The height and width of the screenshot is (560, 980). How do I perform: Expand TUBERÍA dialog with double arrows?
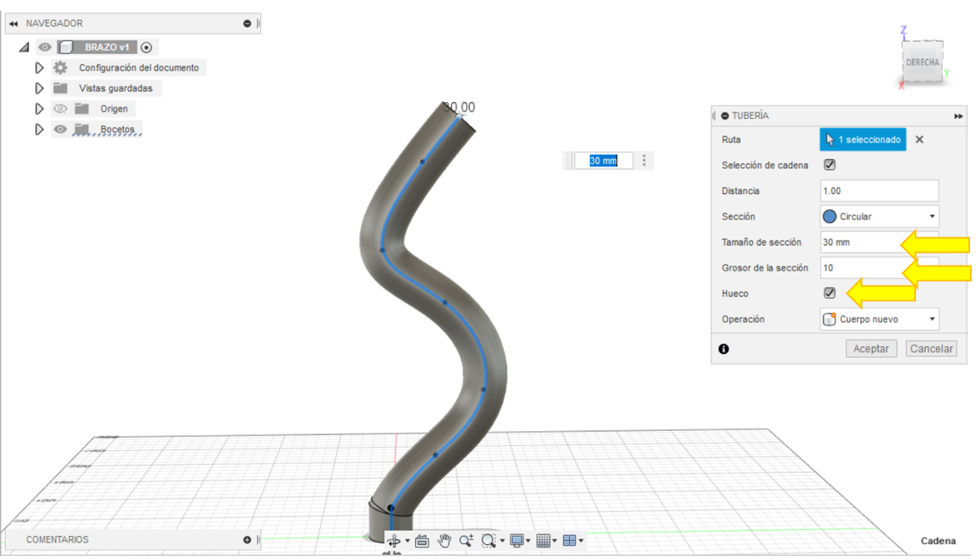pos(958,116)
